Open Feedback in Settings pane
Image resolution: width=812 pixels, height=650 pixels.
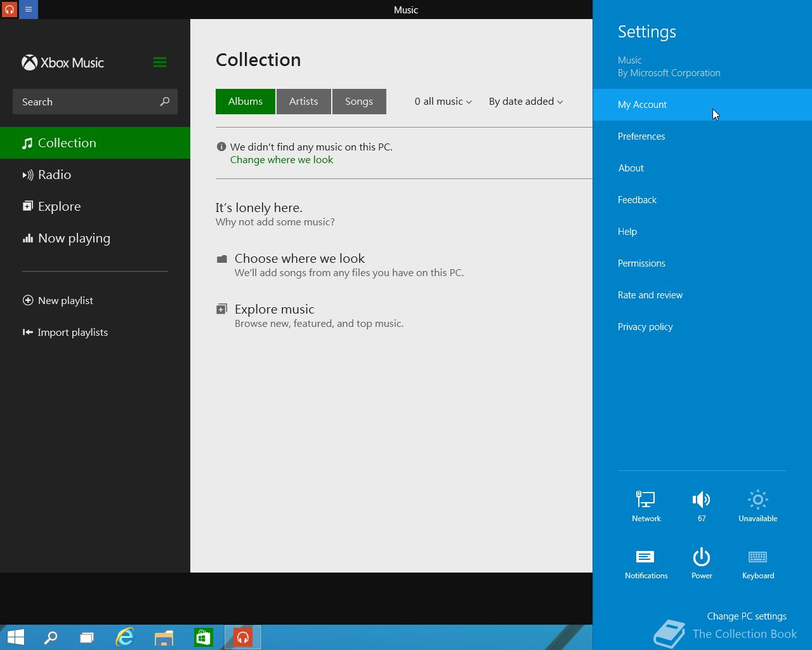point(702,200)
